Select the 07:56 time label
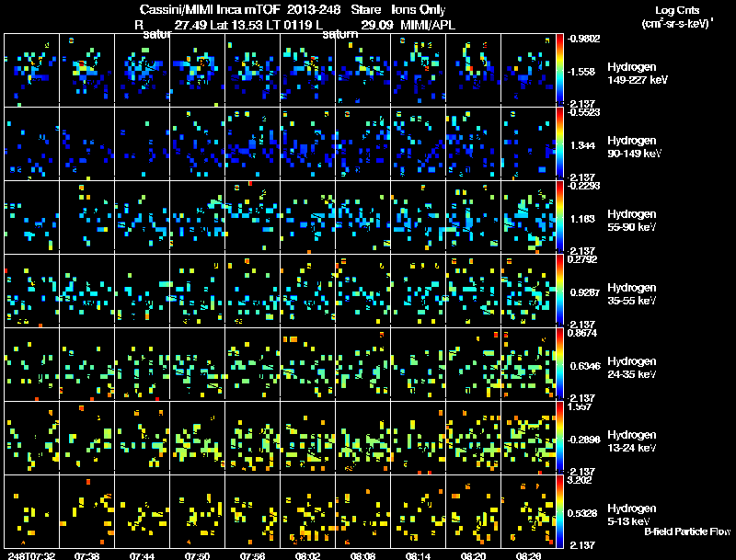Viewport: 736px width, 560px height. [252, 555]
